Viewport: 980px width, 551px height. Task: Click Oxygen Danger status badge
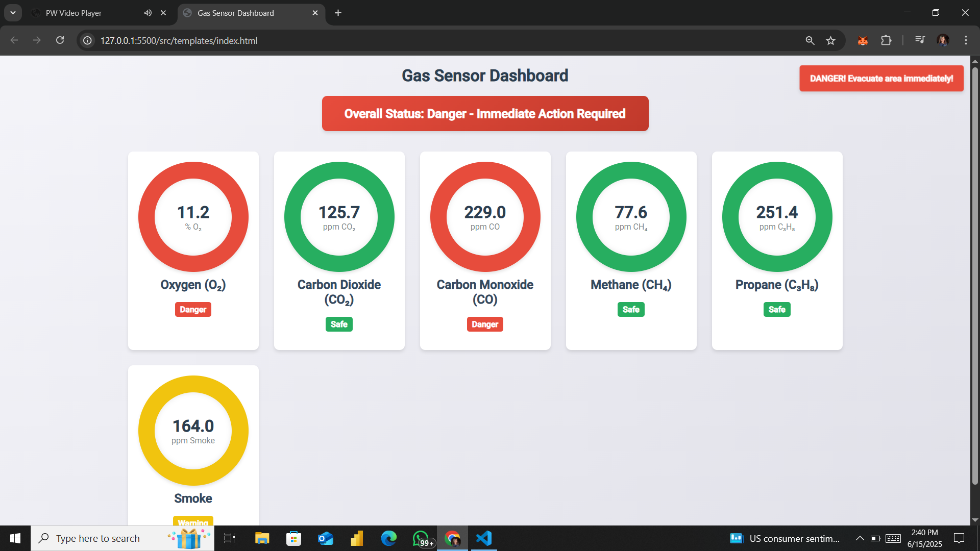click(x=193, y=310)
